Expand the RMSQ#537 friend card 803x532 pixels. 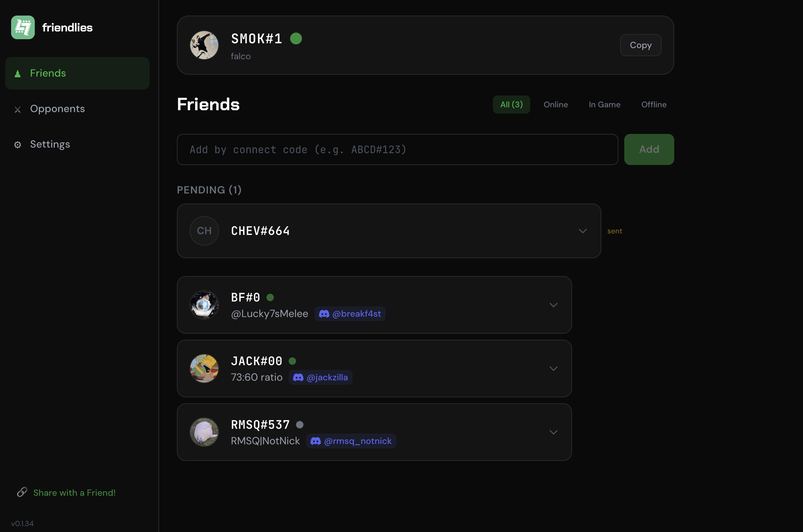coord(554,432)
